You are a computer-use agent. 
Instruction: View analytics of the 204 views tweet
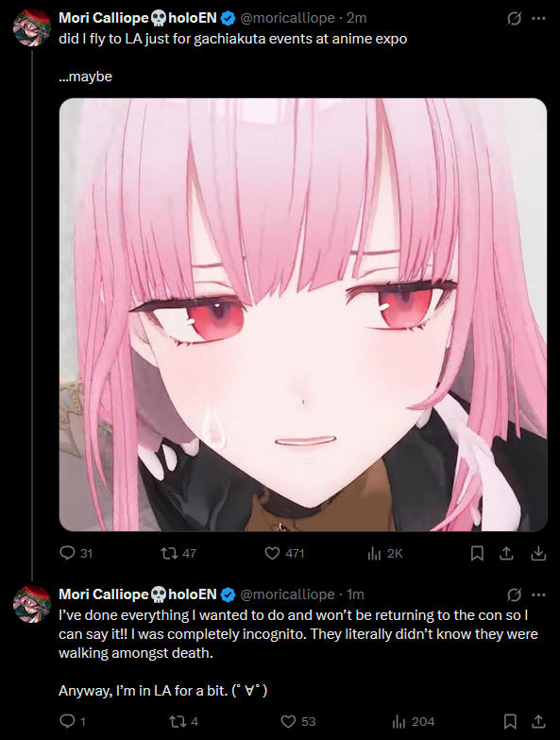click(x=399, y=721)
